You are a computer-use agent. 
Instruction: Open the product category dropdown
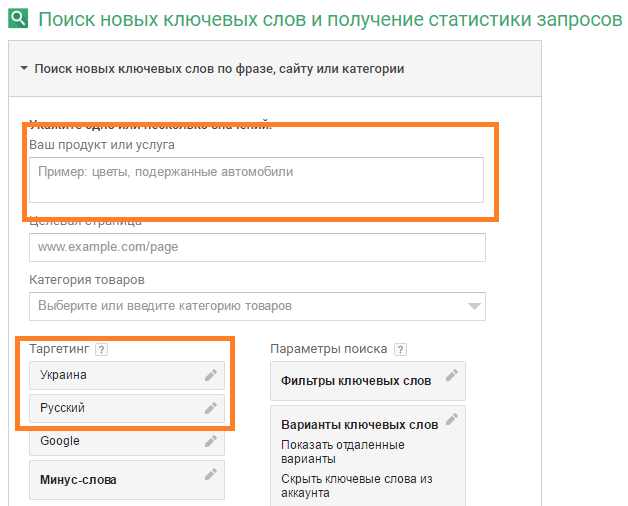pos(258,306)
